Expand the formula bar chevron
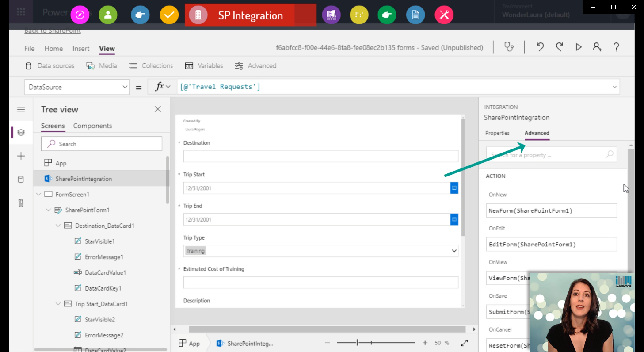The width and height of the screenshot is (644, 352). coord(614,87)
